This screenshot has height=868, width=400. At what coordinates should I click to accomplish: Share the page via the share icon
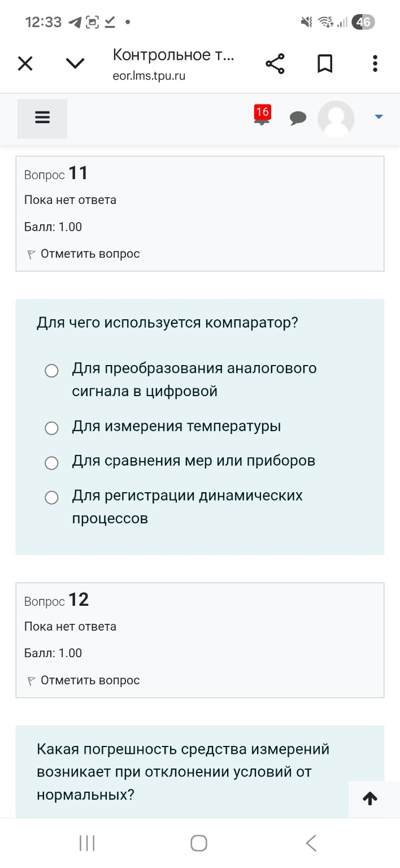(275, 63)
